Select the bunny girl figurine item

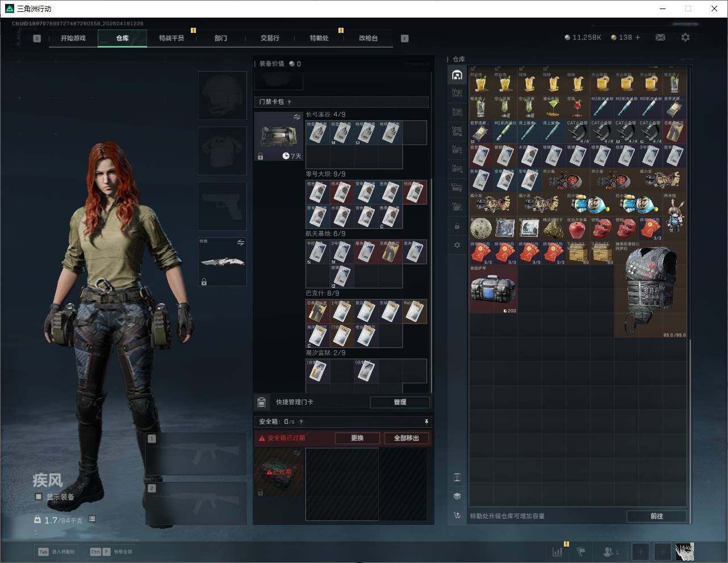coord(674,217)
